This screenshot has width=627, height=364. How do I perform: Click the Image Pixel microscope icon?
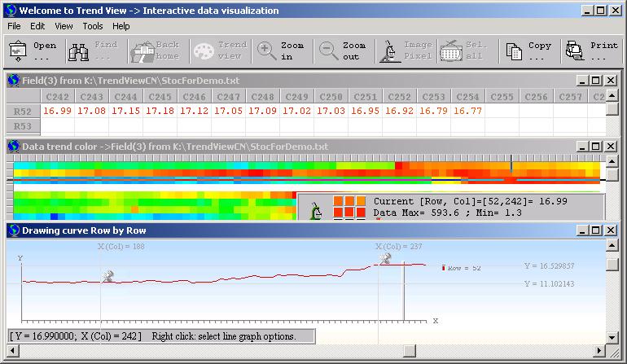(389, 51)
